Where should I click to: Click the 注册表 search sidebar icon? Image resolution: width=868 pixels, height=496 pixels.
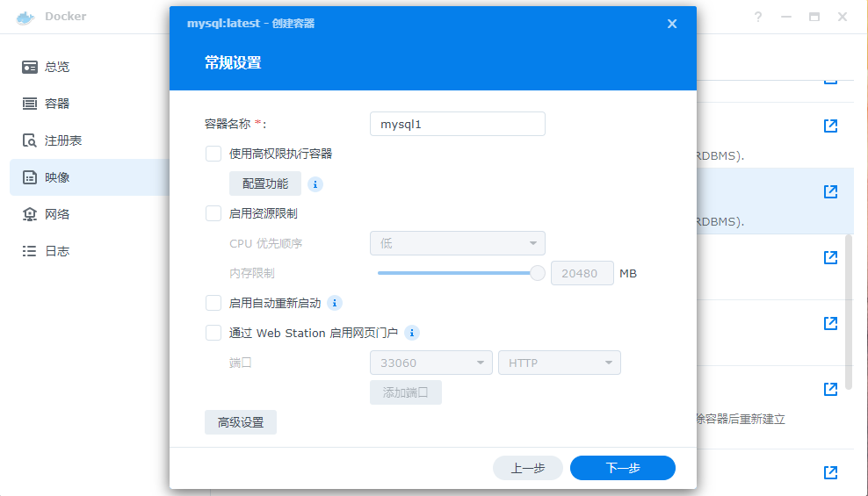click(30, 140)
